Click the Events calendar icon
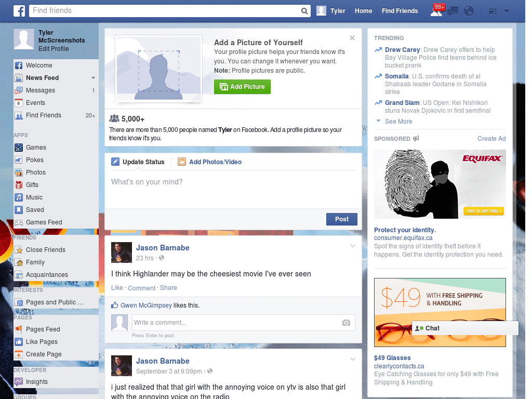 click(19, 103)
